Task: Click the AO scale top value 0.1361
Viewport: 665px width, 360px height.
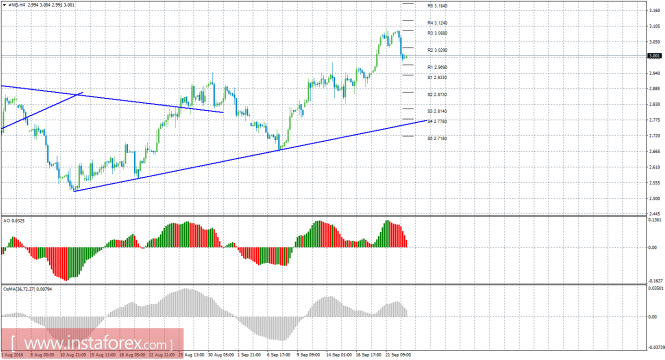Action: (655, 220)
